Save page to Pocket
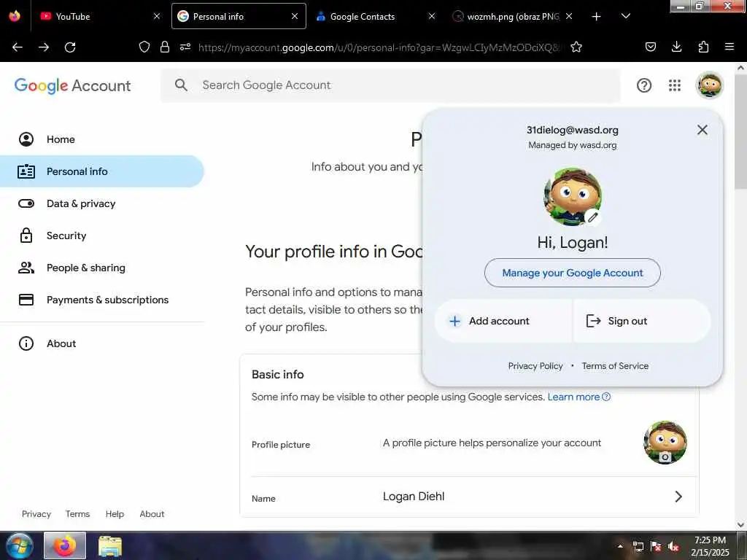This screenshot has width=747, height=560. coord(651,47)
